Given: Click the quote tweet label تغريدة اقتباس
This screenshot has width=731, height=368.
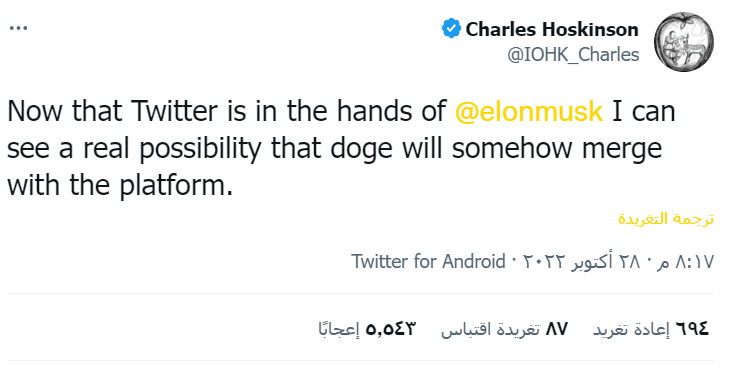Looking at the screenshot, I should [490, 329].
